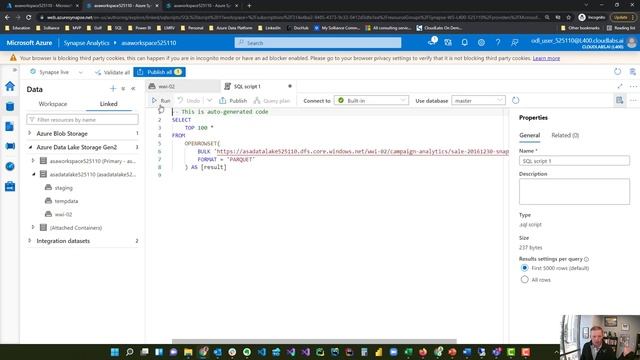This screenshot has height=360, width=640.
Task: Open the Related properties tab
Action: 565,135
